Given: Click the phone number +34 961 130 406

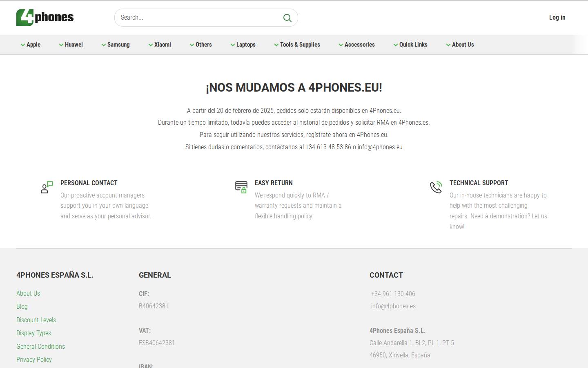Looking at the screenshot, I should [x=393, y=294].
